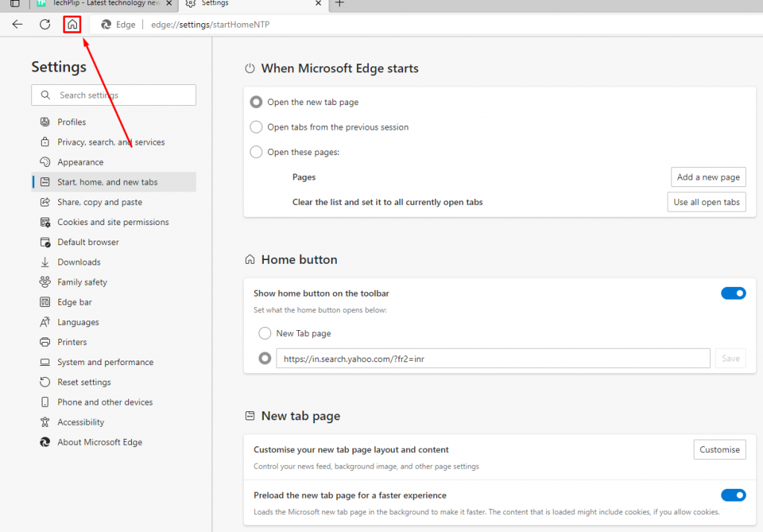Open Printers settings

tap(114, 342)
